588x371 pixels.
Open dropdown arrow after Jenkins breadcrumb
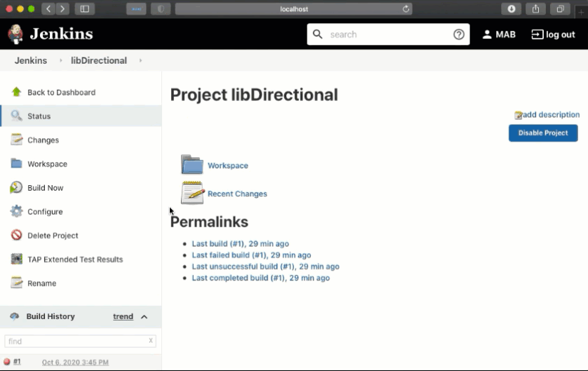coord(60,61)
